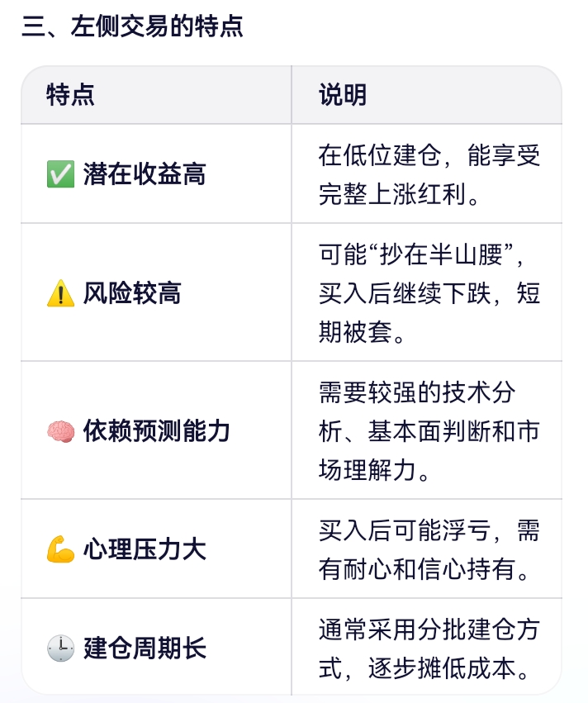Image resolution: width=588 pixels, height=703 pixels.
Task: Click the description 通常采用分批建仓方式
Action: click(x=429, y=648)
